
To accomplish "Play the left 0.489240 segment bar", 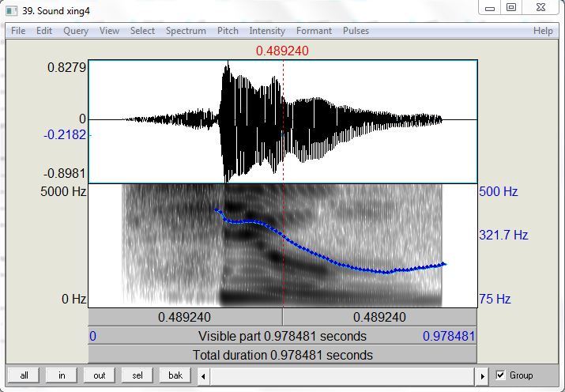I will (x=185, y=318).
